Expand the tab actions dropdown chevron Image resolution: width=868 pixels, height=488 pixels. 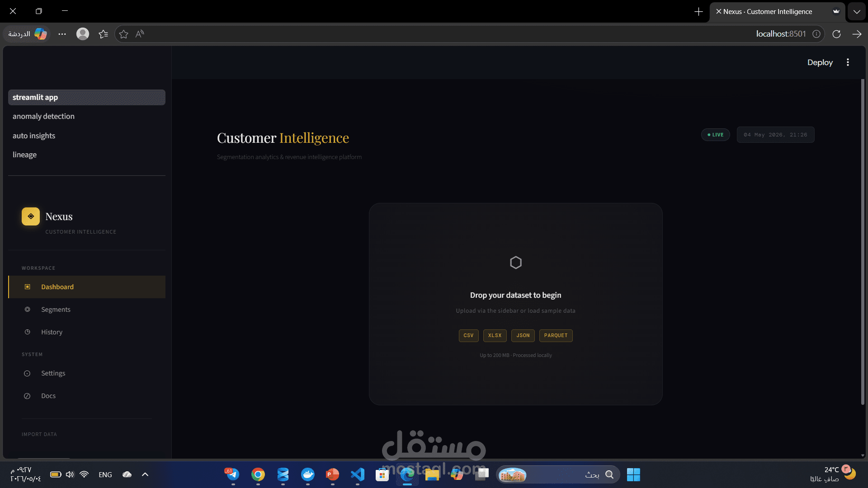click(x=857, y=12)
